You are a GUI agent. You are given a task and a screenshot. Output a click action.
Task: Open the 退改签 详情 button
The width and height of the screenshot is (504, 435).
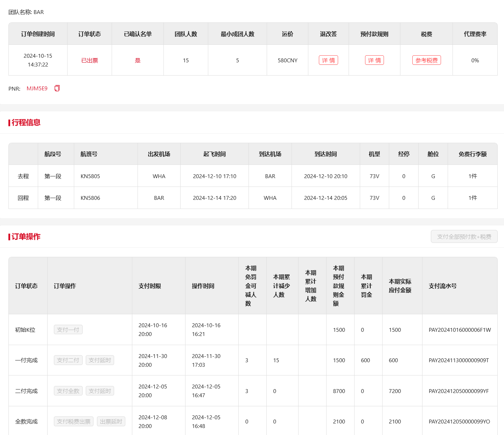pos(328,60)
